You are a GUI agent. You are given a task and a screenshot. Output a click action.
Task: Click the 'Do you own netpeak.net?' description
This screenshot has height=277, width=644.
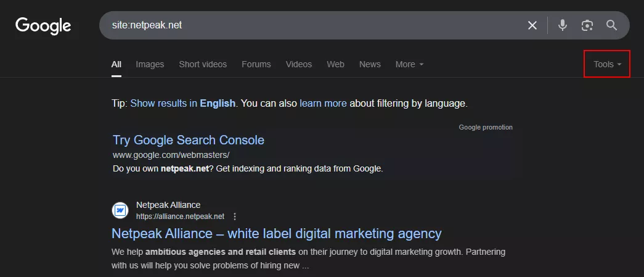pos(248,168)
